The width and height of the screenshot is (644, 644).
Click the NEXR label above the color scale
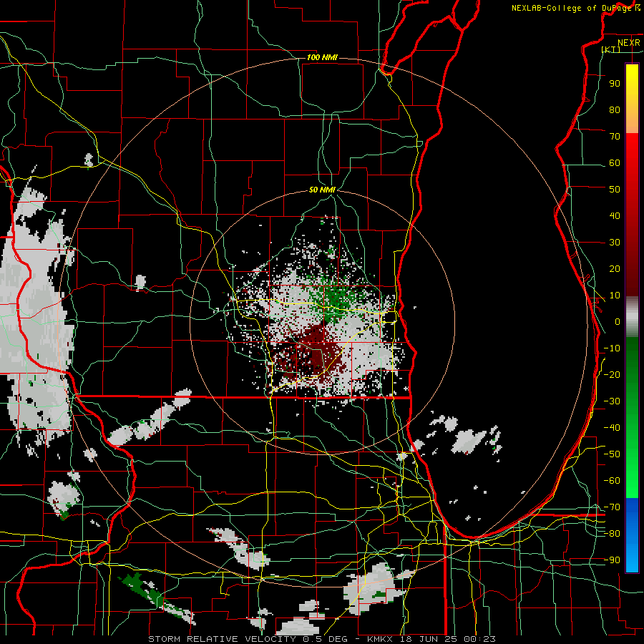tap(629, 43)
